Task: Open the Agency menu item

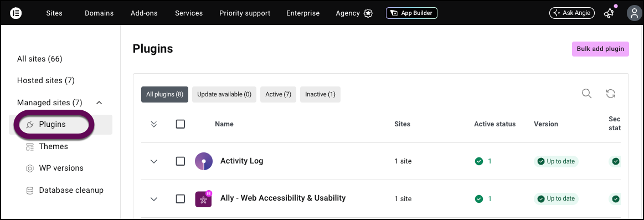Action: coord(347,13)
